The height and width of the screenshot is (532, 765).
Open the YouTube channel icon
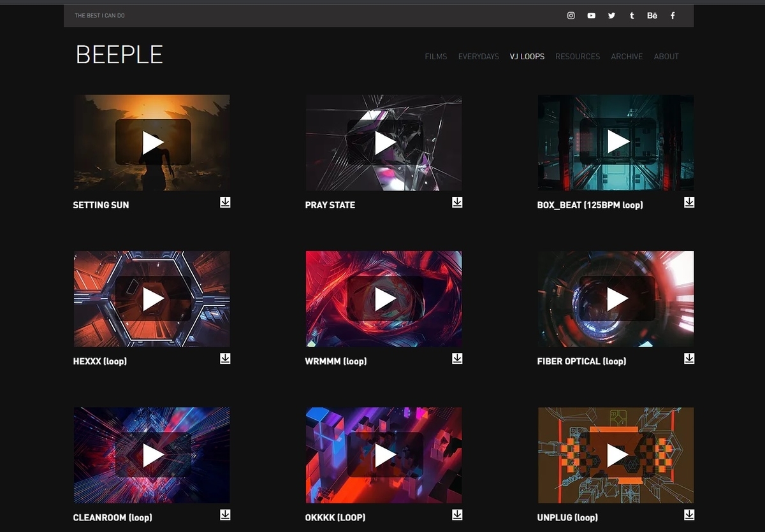(592, 15)
